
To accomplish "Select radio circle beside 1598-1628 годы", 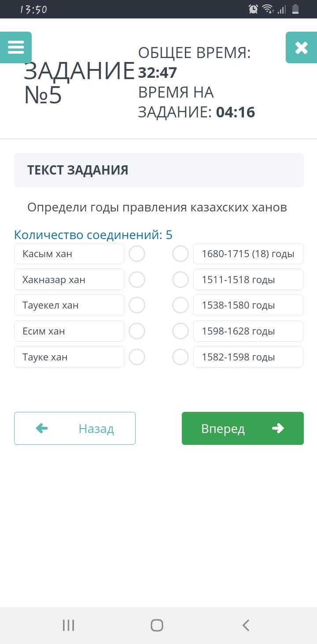I will (x=181, y=331).
